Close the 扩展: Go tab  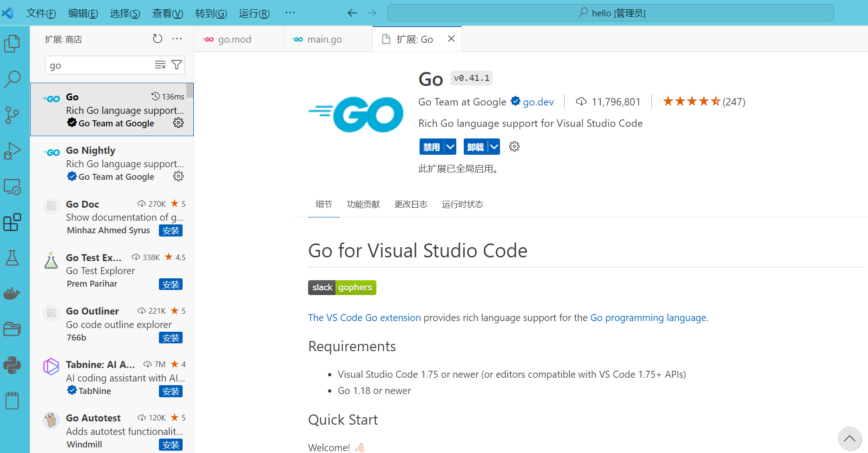coord(451,39)
